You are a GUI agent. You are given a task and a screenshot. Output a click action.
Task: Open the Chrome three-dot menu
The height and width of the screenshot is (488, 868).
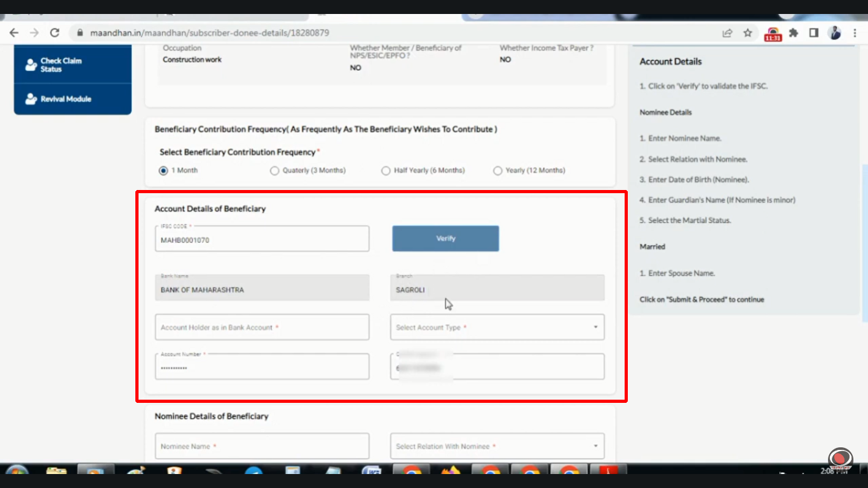coord(855,33)
